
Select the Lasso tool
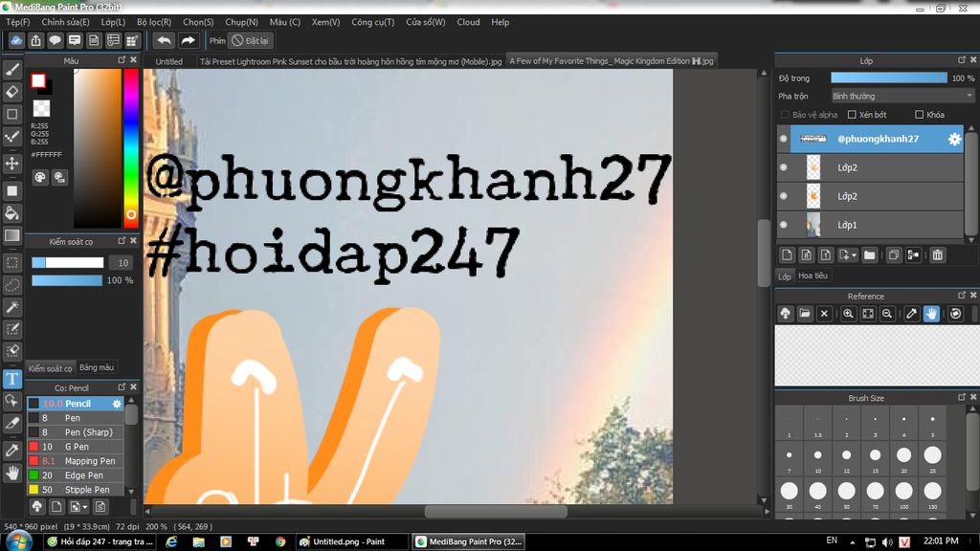[11, 285]
